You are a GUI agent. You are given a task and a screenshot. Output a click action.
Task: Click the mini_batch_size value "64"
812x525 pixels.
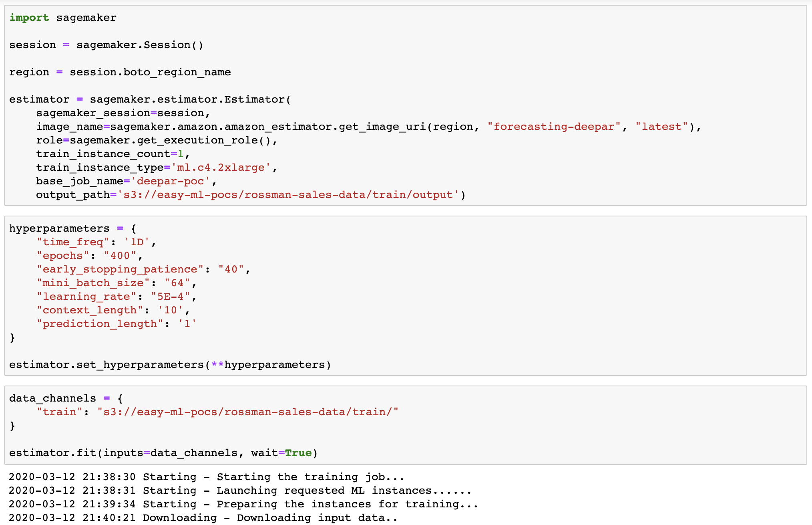pyautogui.click(x=177, y=283)
